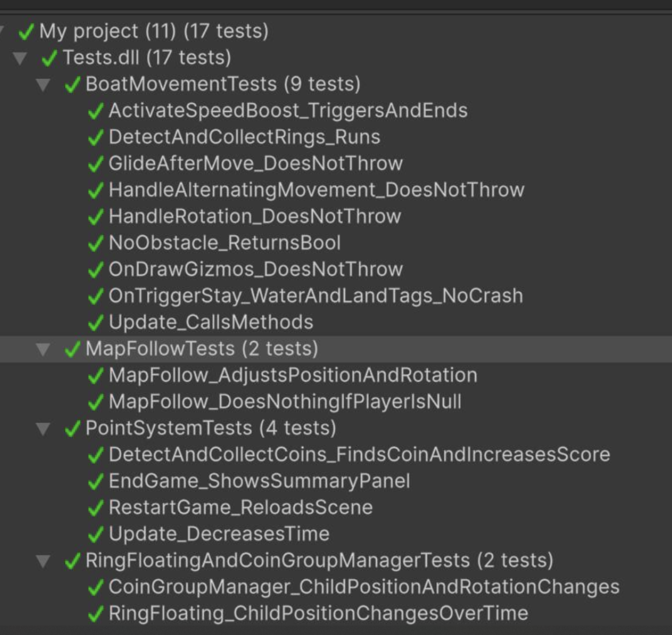This screenshot has height=635, width=672.
Task: Click passed icon next to DetectAndCollectRings_Runs
Action: [96, 137]
